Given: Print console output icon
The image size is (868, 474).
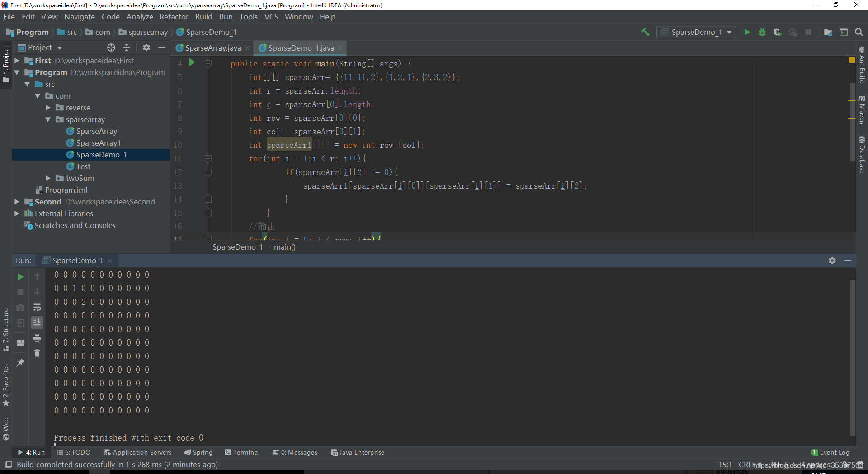Looking at the screenshot, I should click(x=37, y=338).
